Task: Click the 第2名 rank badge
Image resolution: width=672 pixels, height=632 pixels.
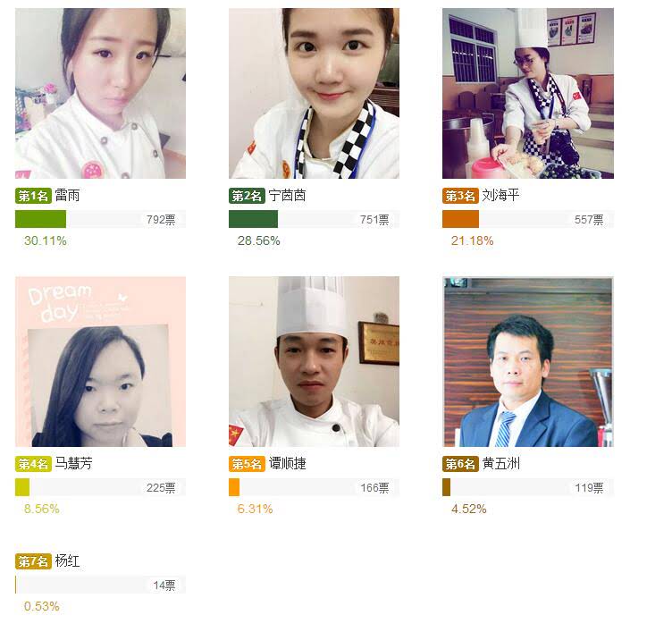Action: click(x=247, y=196)
